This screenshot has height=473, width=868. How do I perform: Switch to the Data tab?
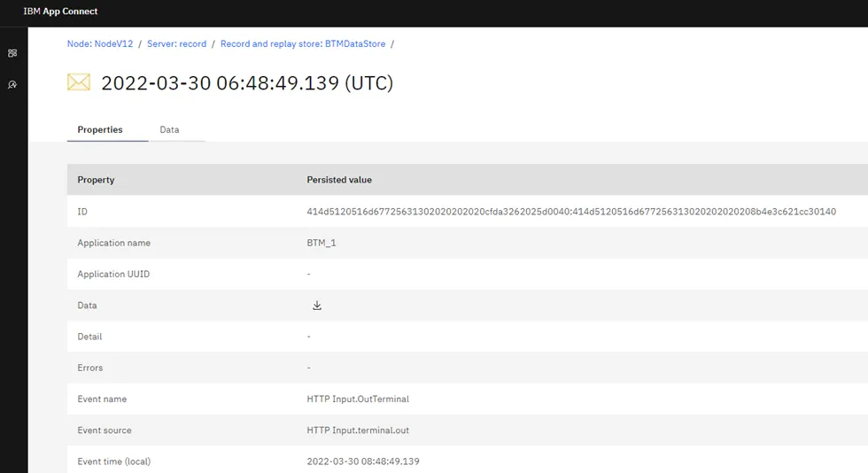point(169,129)
